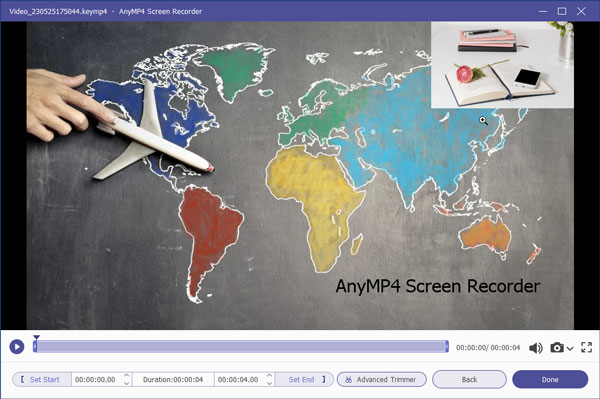Viewport: 600px width, 399px height.
Task: Take a snapshot with camera icon
Action: coord(557,347)
